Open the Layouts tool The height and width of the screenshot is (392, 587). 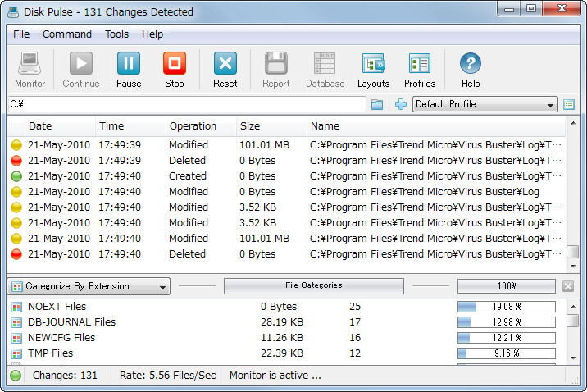click(x=373, y=71)
